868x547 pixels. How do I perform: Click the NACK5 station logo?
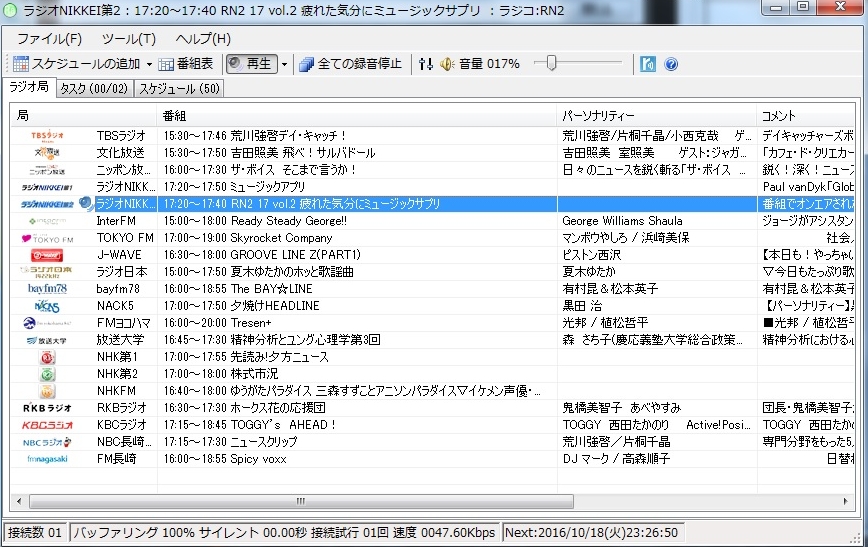click(47, 306)
